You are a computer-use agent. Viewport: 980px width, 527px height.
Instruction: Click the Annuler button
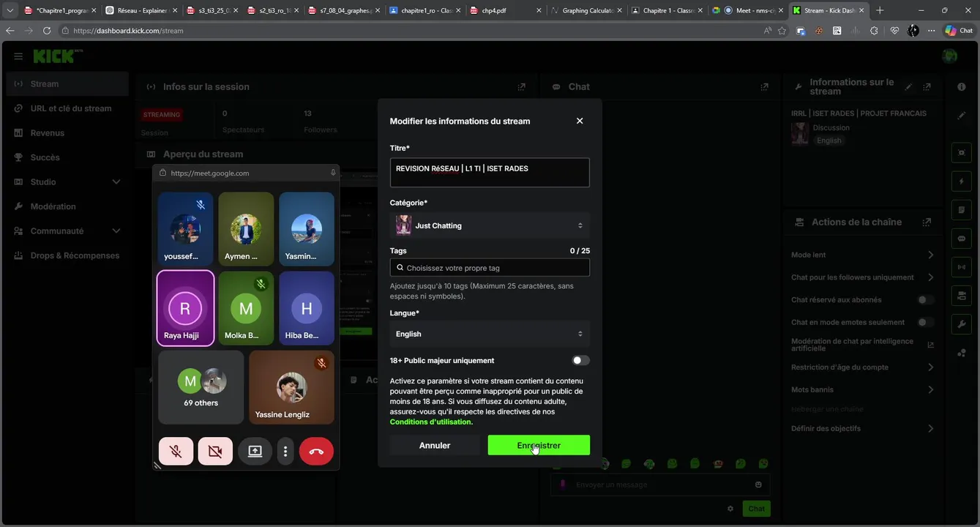click(x=435, y=445)
